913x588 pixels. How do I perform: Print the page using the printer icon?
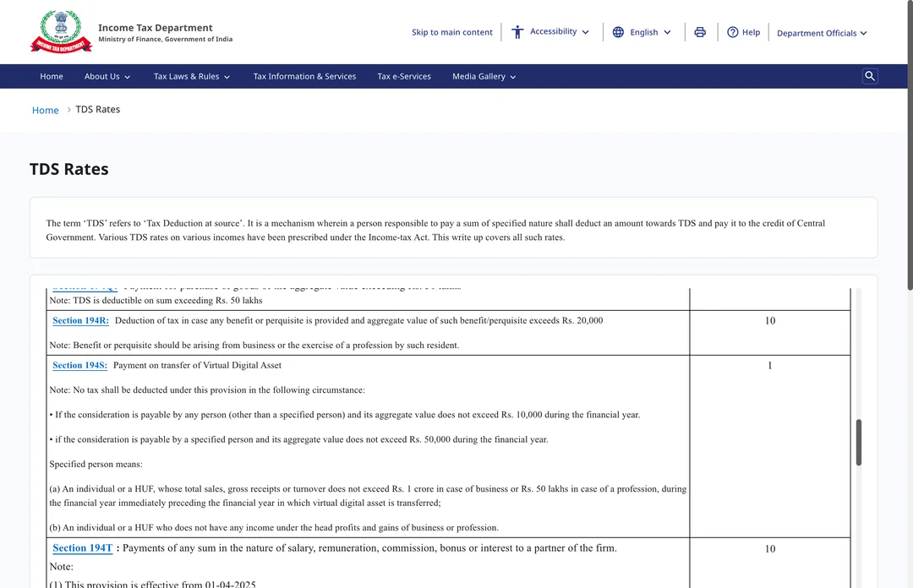point(700,32)
